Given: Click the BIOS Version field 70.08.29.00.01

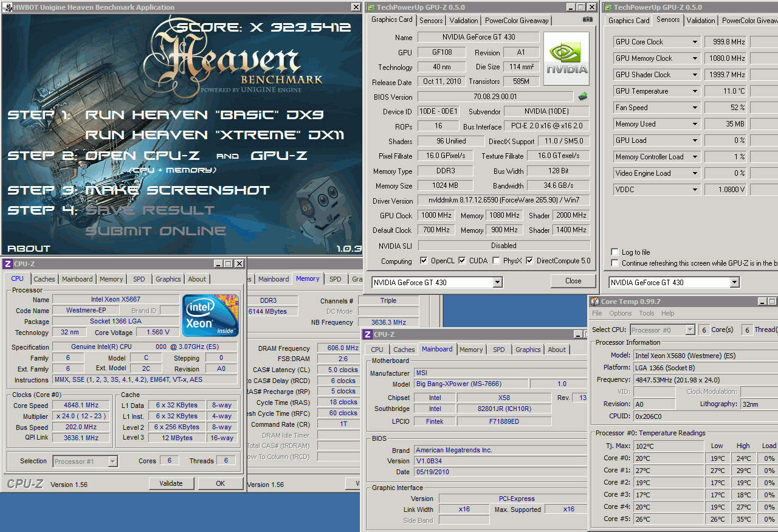Looking at the screenshot, I should click(495, 97).
